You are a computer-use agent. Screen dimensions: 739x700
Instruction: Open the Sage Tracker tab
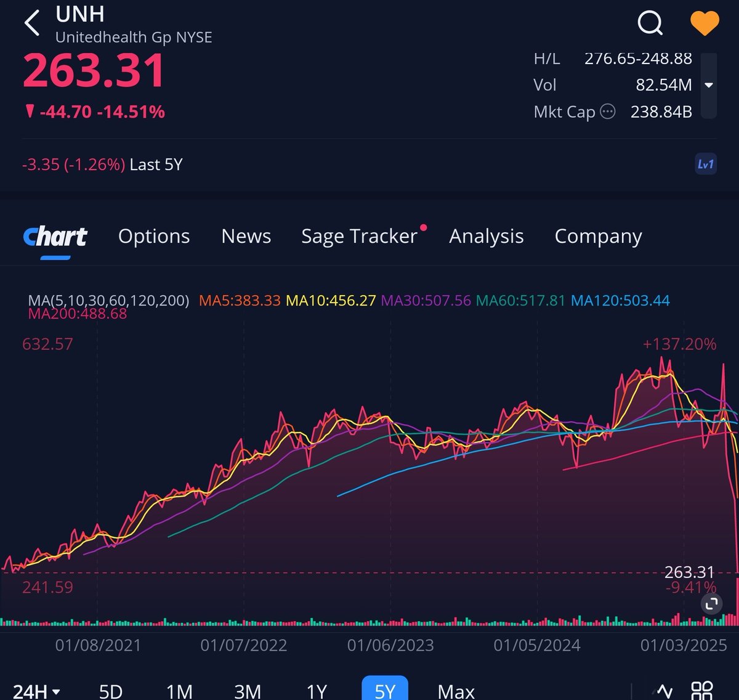360,236
